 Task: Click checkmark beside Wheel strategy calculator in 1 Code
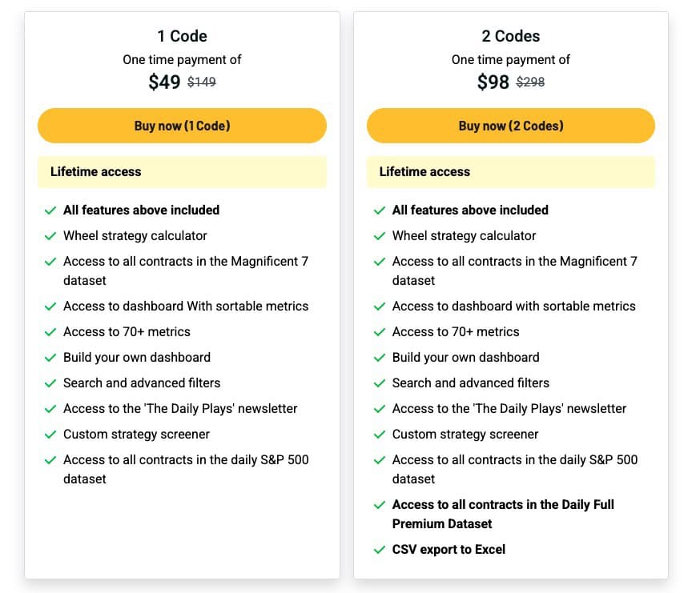tap(50, 236)
